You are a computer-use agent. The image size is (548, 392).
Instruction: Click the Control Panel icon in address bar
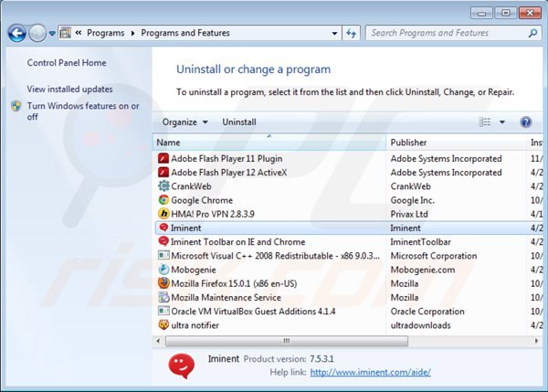point(66,33)
